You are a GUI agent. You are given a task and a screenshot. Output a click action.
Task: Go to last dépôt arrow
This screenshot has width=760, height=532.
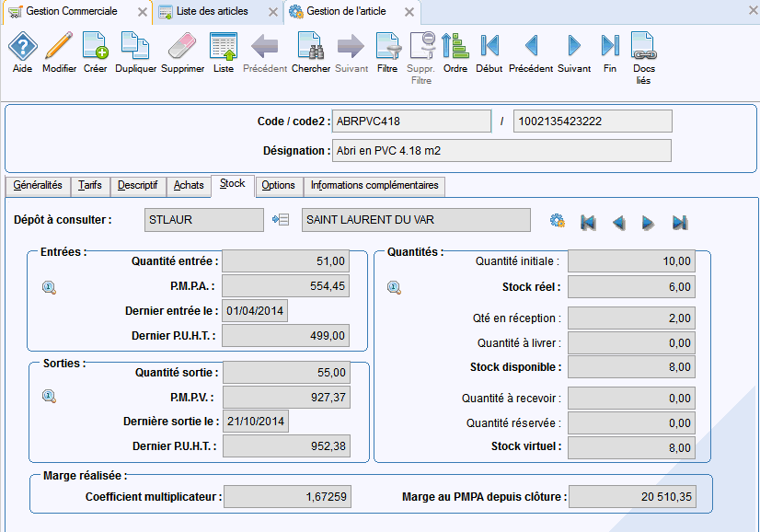click(680, 223)
